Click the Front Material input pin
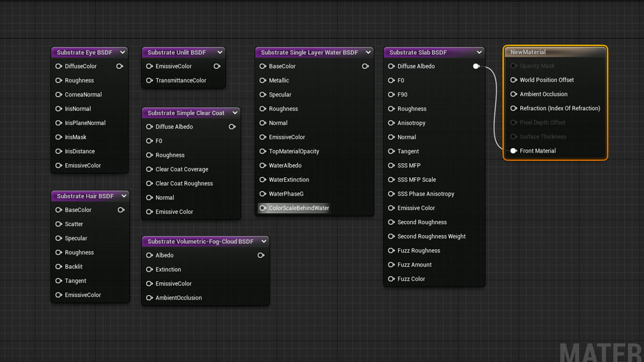 pyautogui.click(x=513, y=151)
